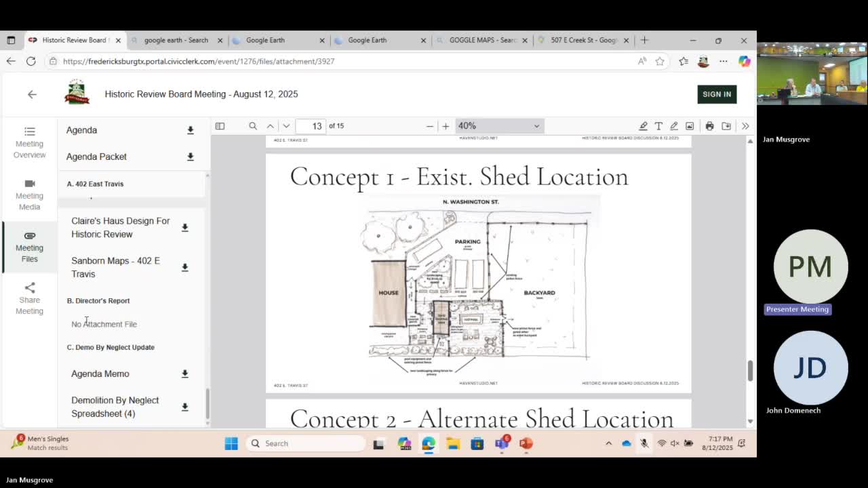Select the highlight annotation tool
This screenshot has height=488, width=868.
tap(643, 126)
